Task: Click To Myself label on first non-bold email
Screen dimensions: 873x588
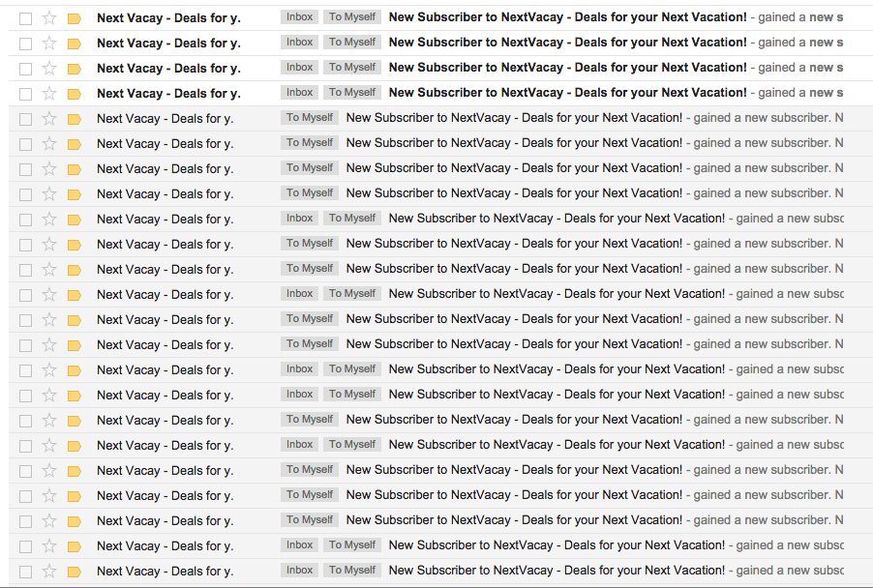Action: [310, 118]
